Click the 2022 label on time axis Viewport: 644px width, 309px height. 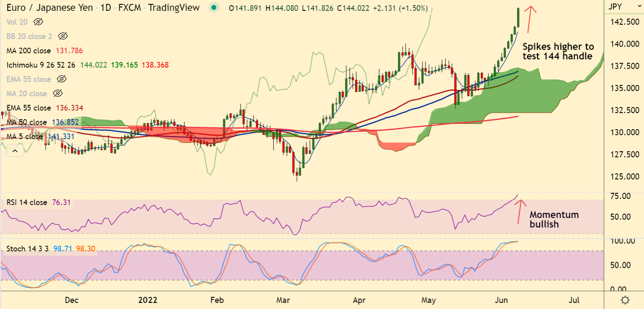tap(148, 300)
